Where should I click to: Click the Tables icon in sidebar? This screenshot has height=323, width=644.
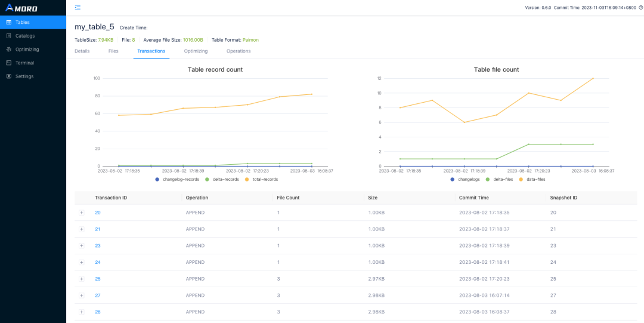9,22
